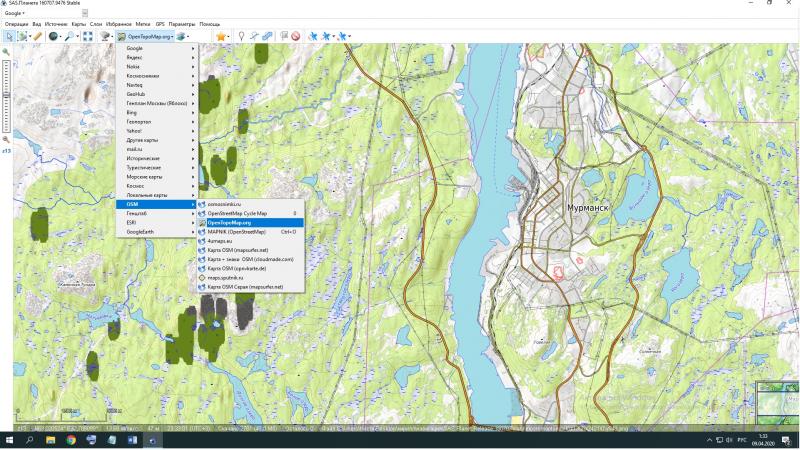
Task: Expand the Yahoo! maps submenu
Action: click(x=157, y=131)
